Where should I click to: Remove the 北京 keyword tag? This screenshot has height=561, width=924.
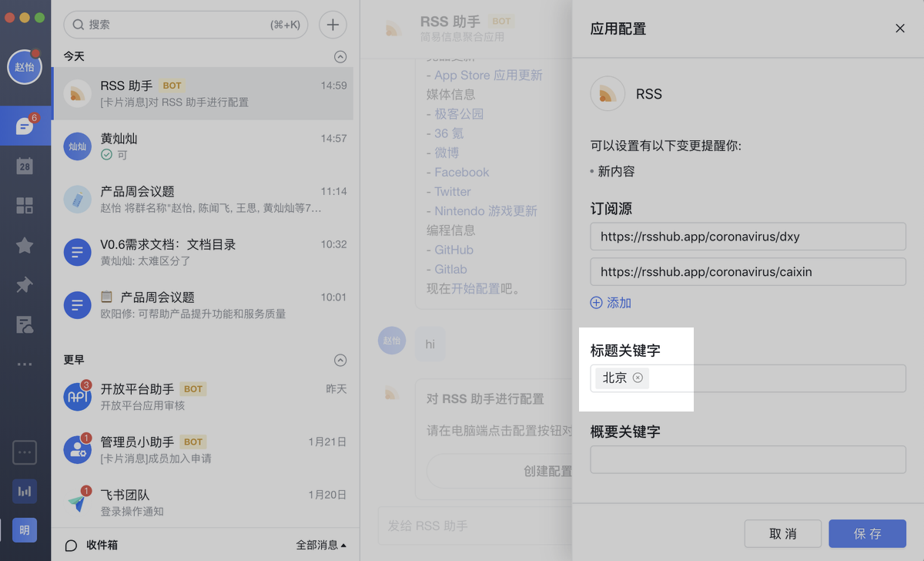coord(638,378)
